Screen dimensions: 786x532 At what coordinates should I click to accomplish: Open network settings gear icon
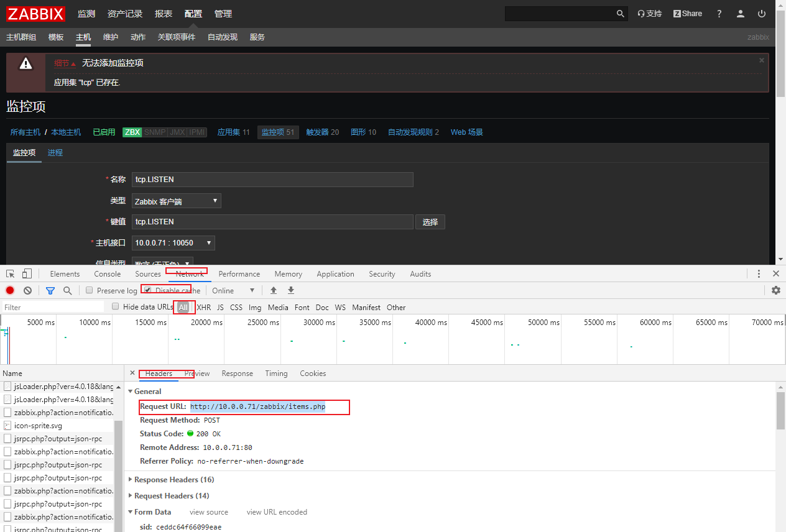[x=776, y=290]
